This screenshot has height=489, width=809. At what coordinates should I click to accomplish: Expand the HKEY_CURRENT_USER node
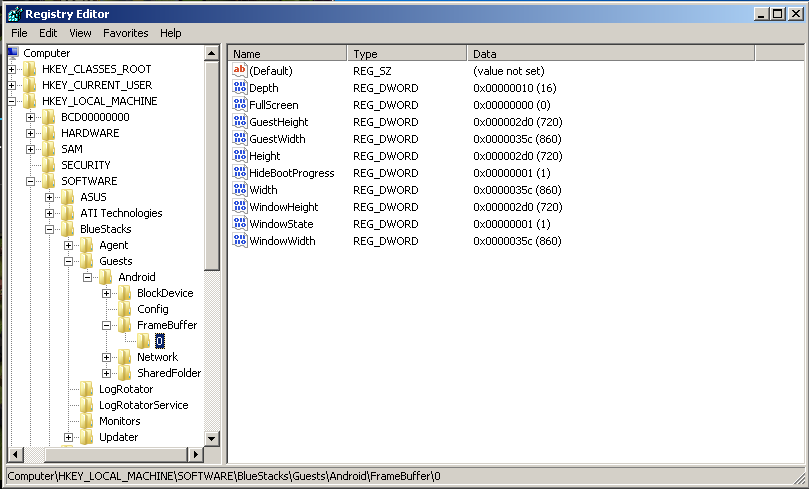(11, 85)
